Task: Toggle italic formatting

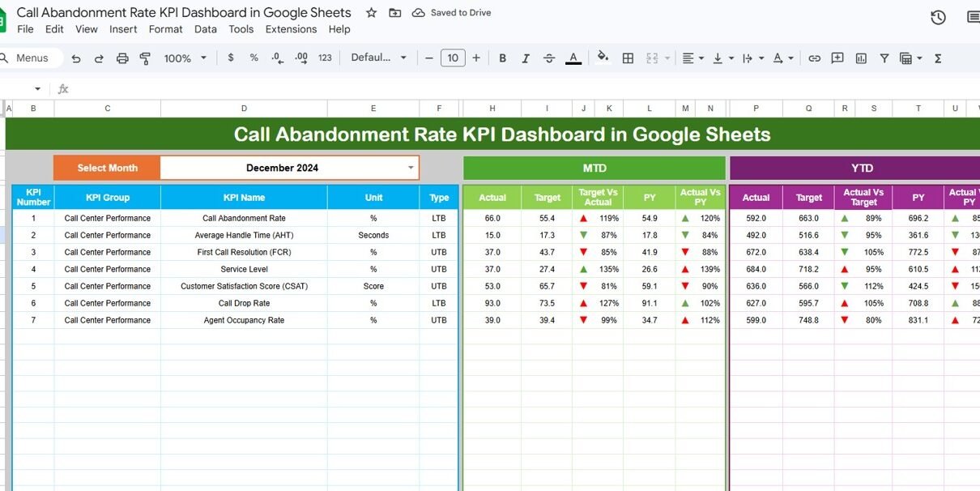Action: [x=526, y=58]
